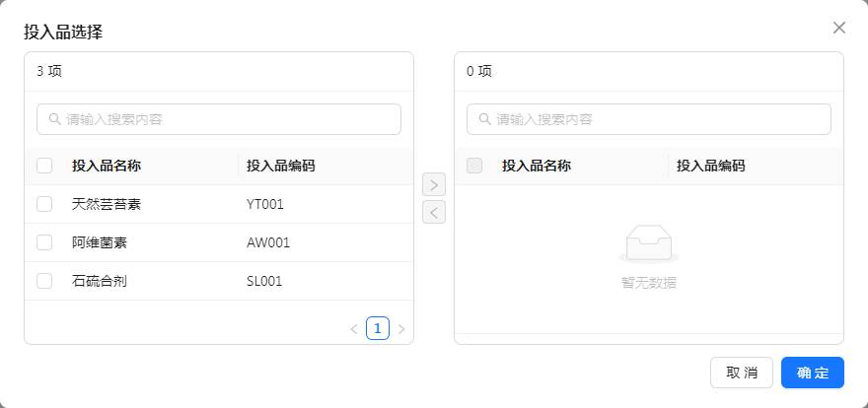Tick the 石硫合剂 checkbox
Screen dimensions: 868x408
pos(44,281)
